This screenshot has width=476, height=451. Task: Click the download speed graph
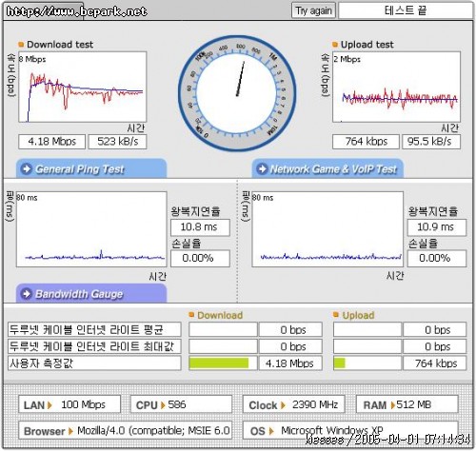(x=83, y=87)
